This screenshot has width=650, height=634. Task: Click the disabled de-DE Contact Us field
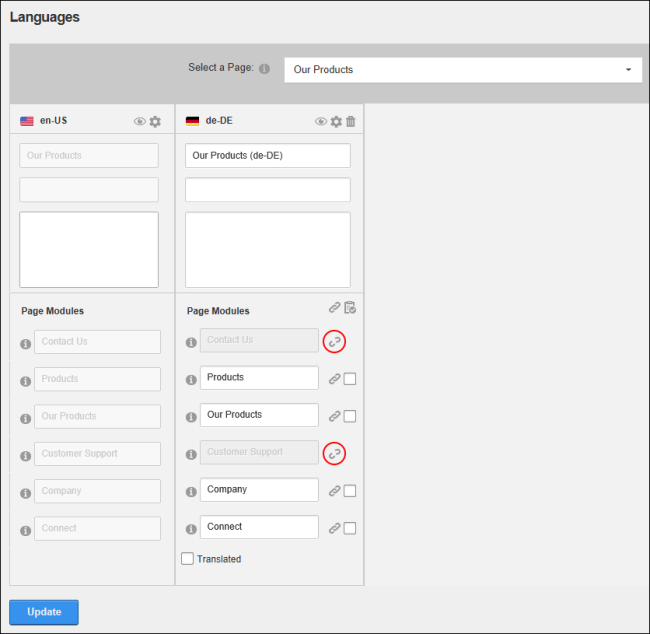tap(260, 340)
